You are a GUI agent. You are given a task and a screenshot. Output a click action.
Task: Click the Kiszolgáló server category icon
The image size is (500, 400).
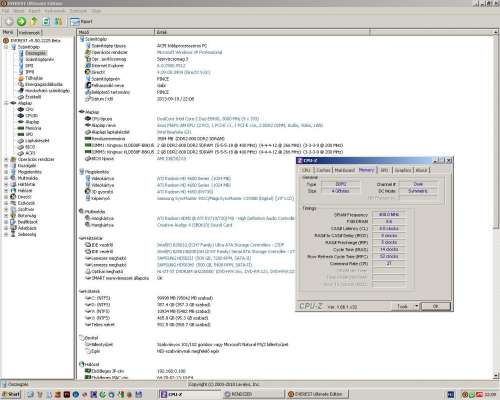click(13, 166)
